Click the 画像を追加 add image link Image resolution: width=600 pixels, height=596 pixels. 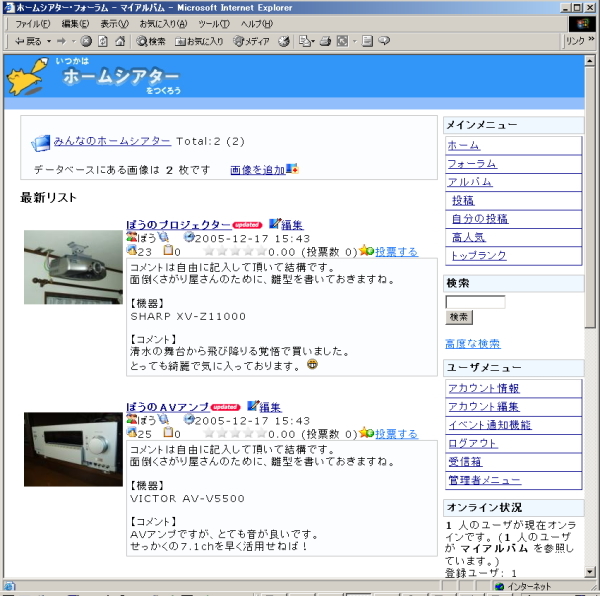[x=258, y=170]
